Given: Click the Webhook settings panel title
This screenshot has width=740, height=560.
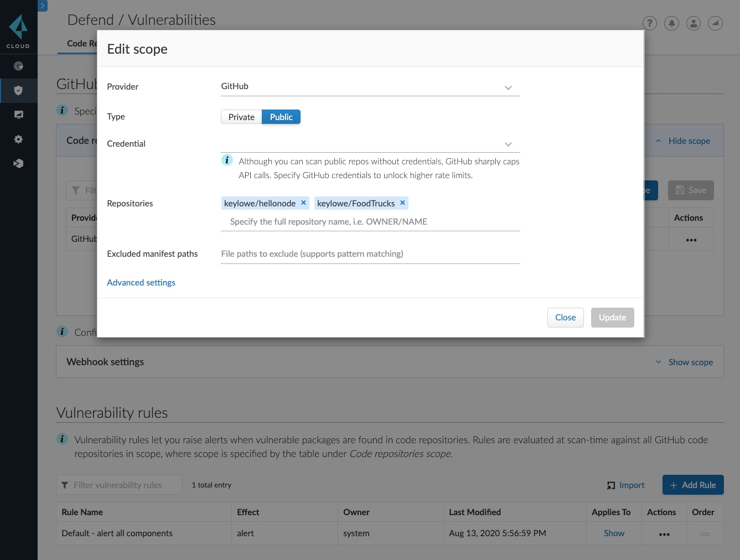Looking at the screenshot, I should click(105, 362).
